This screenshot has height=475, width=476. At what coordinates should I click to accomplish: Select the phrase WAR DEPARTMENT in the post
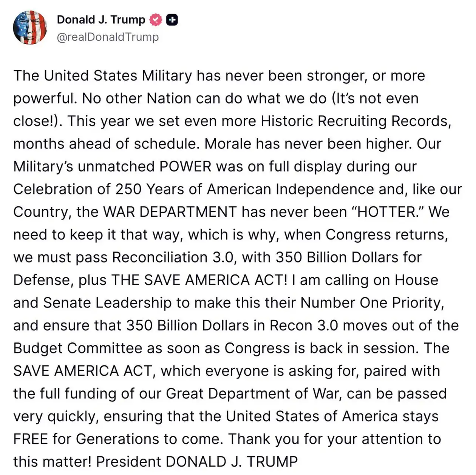tap(170, 212)
